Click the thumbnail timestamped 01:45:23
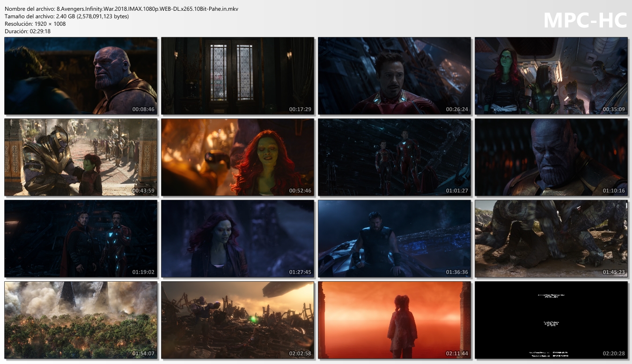 551,239
